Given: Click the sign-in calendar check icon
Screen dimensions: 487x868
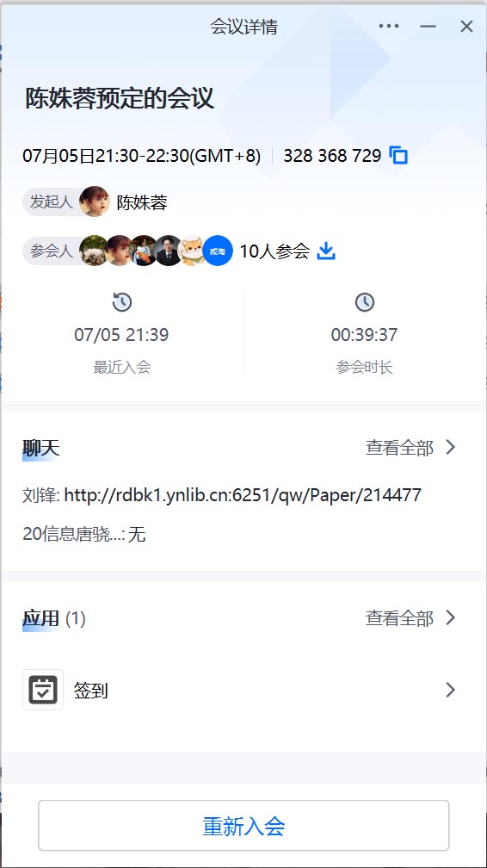Looking at the screenshot, I should click(43, 690).
